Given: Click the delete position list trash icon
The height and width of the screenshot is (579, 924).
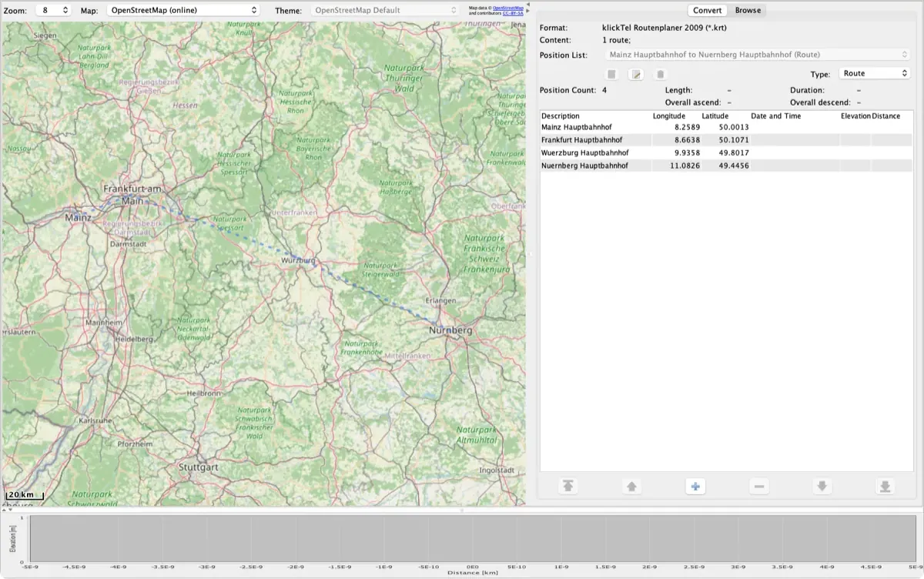Looking at the screenshot, I should point(660,74).
